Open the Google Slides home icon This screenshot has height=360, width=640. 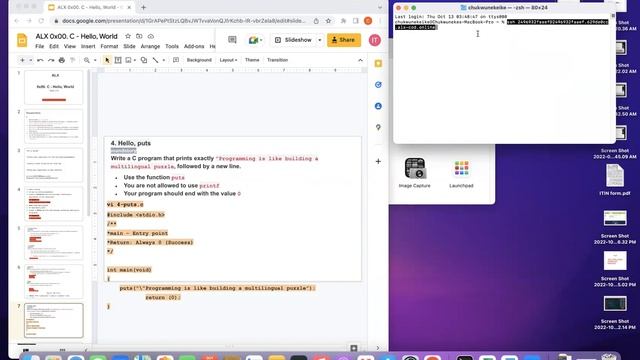(x=22, y=40)
